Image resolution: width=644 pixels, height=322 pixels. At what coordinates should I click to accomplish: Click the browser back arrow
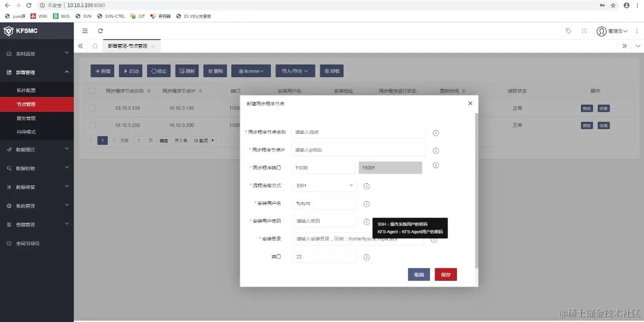(x=7, y=5)
